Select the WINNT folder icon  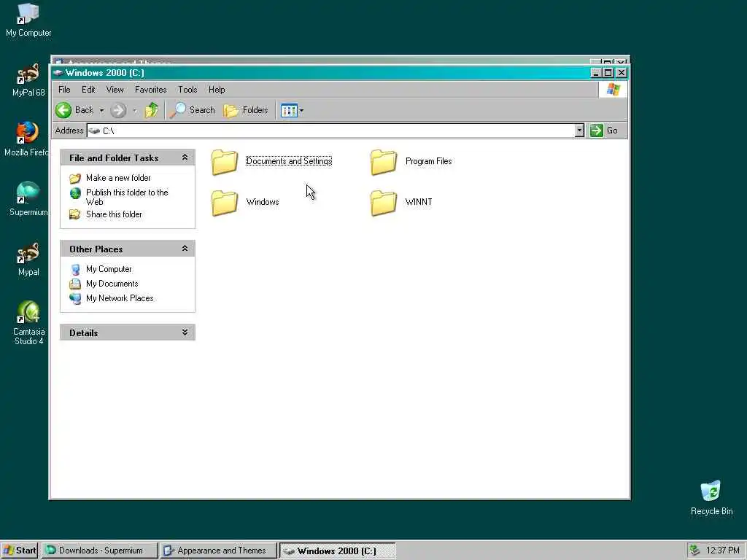point(384,203)
